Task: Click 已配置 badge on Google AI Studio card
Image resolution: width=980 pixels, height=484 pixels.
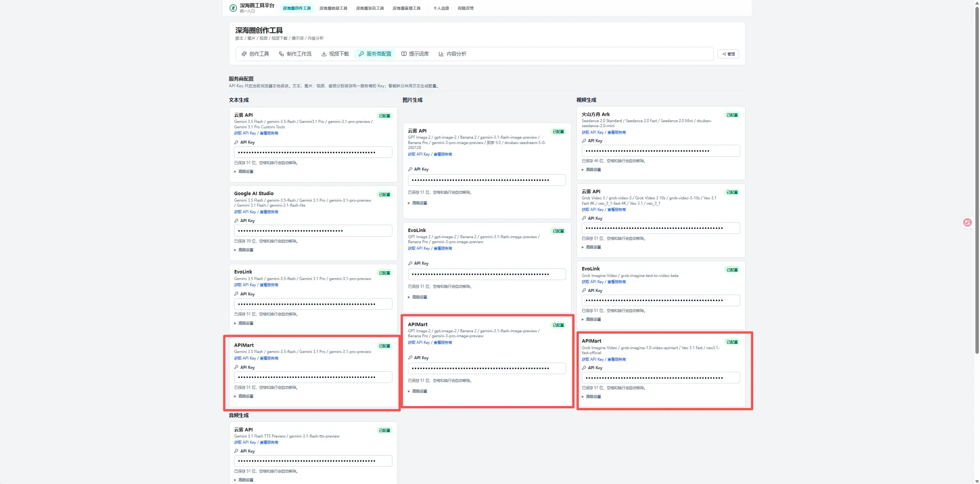Action: [x=384, y=195]
